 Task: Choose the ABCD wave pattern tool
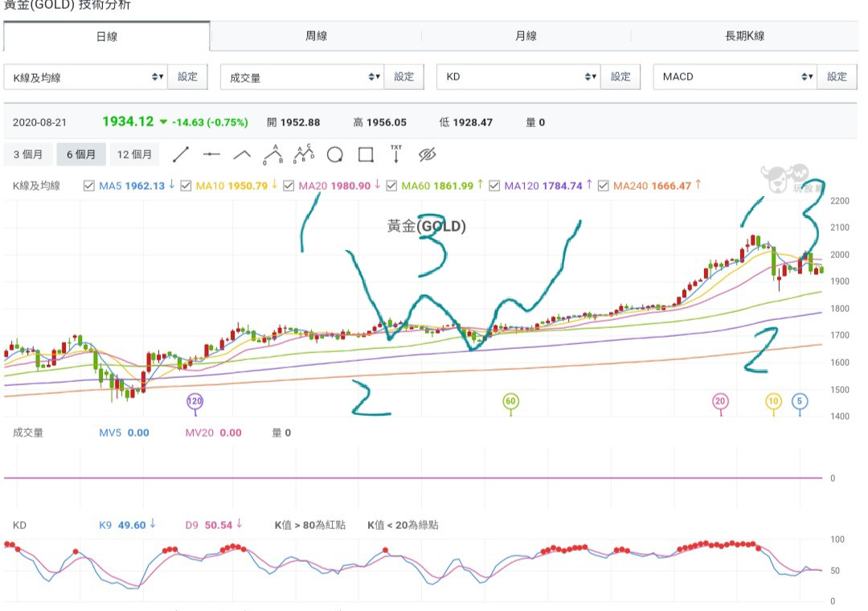304,154
